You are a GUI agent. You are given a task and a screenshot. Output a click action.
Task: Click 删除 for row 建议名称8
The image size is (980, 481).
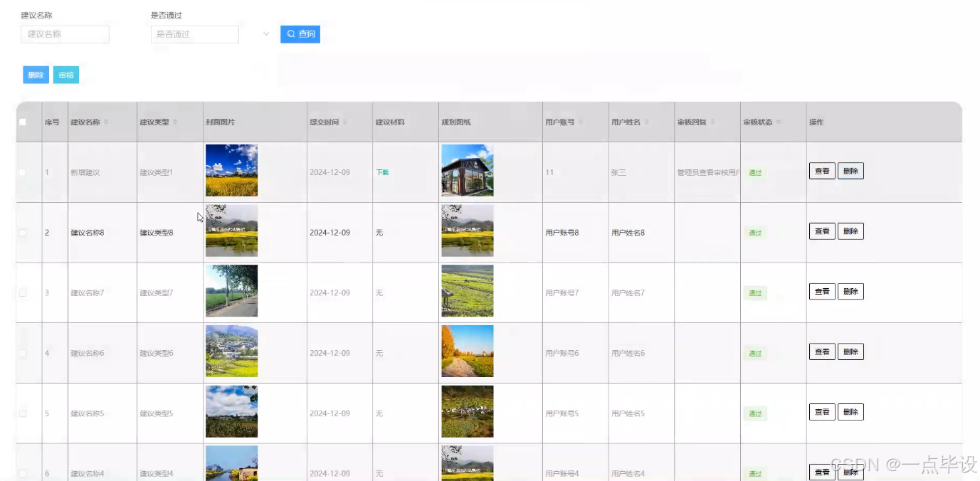tap(850, 231)
